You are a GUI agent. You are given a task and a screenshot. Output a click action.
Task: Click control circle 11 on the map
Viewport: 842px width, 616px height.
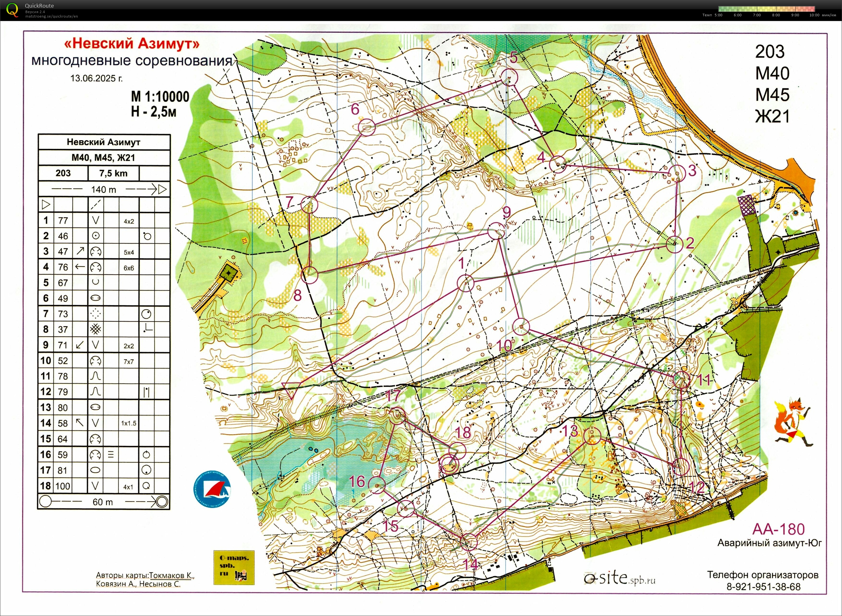point(682,379)
